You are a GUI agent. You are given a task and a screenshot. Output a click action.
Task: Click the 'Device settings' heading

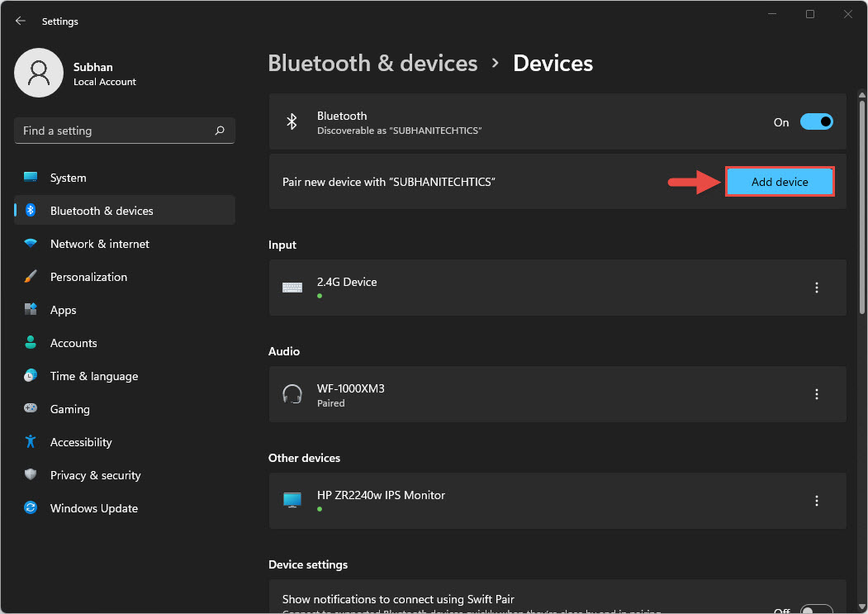point(308,564)
